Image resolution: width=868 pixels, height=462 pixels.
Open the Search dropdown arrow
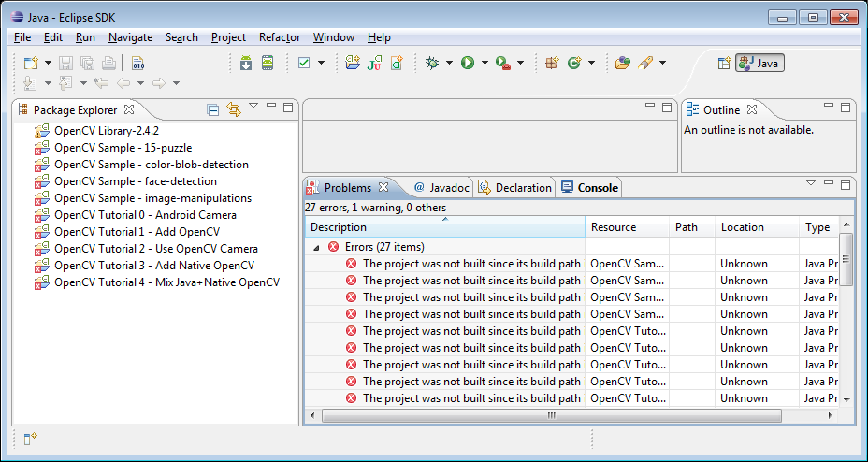(x=662, y=63)
